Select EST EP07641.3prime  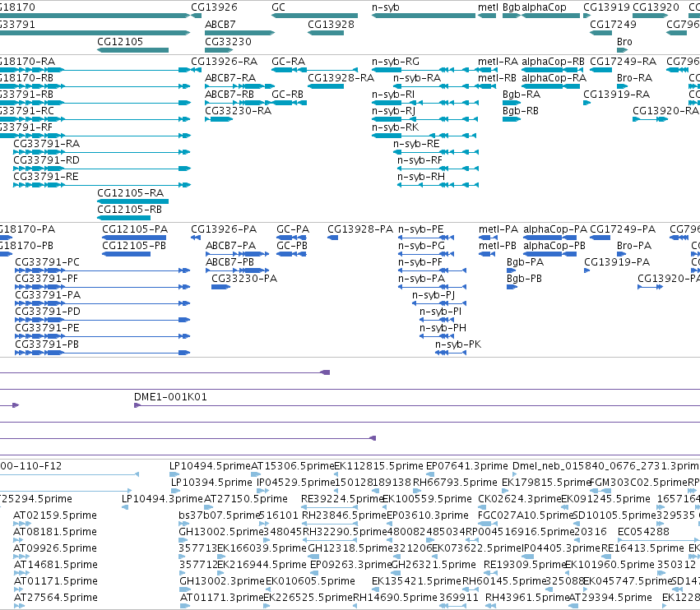(x=467, y=466)
